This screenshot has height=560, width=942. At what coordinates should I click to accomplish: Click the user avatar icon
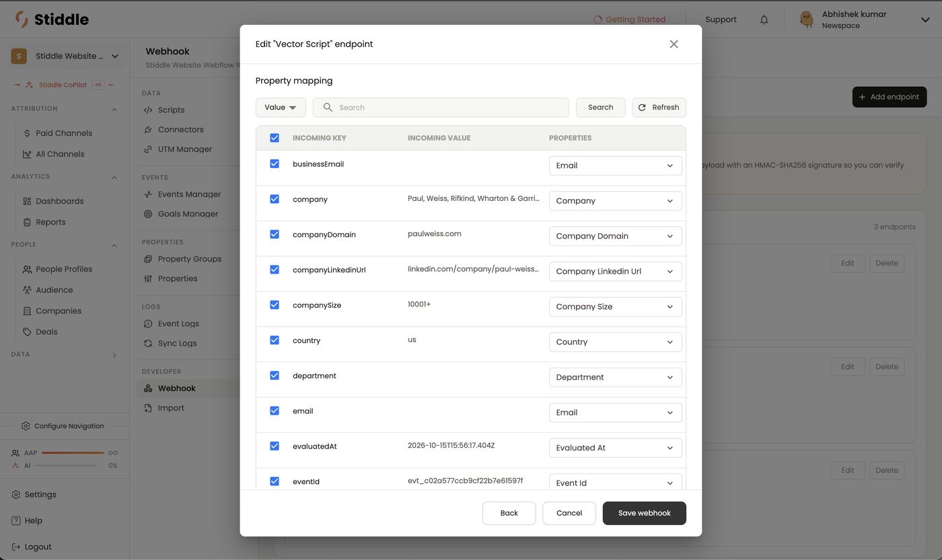click(806, 19)
